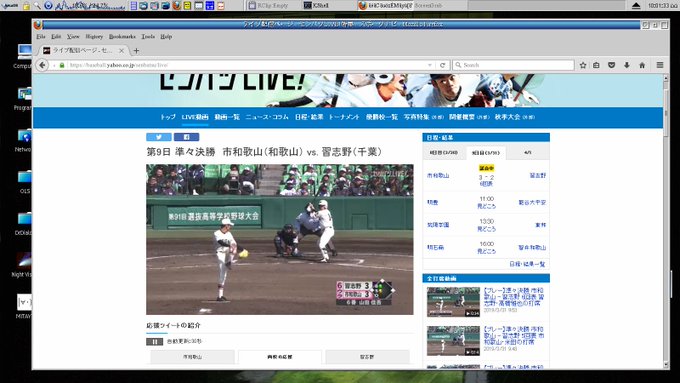Share the page via the Twitter button
Screen dimensions: 680x383
159,137
